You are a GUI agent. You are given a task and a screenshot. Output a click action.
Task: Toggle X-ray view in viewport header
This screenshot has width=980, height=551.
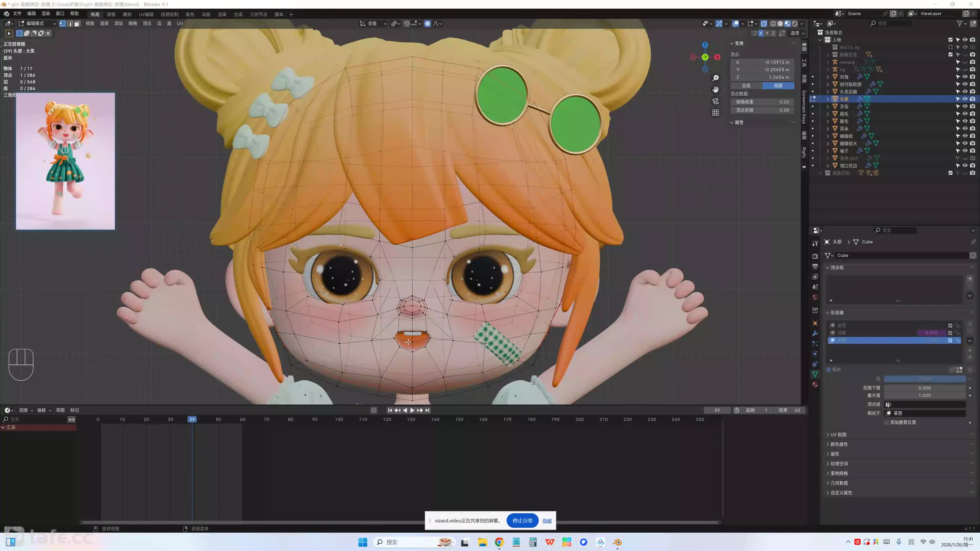coord(763,24)
